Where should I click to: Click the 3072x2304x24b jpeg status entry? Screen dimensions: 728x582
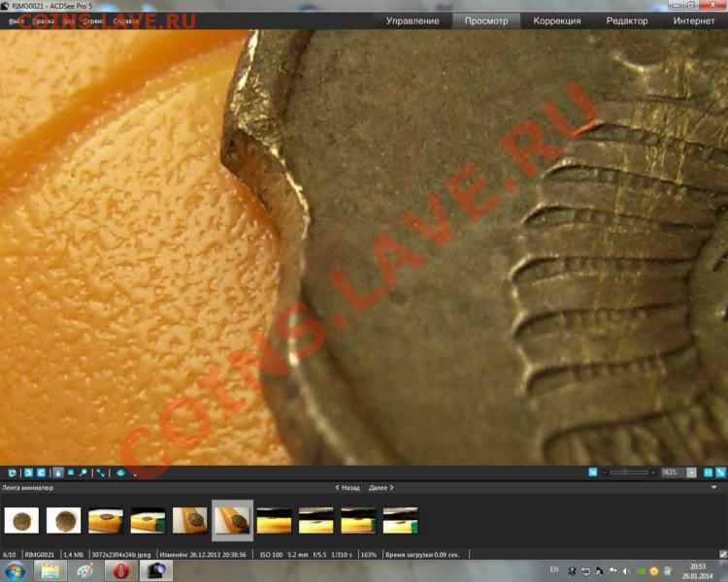coord(121,555)
